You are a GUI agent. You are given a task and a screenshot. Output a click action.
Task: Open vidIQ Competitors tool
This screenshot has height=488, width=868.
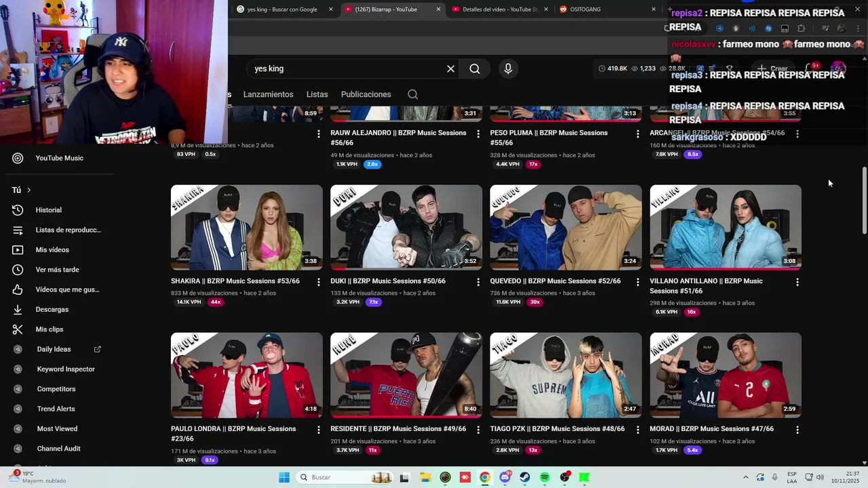(x=57, y=389)
